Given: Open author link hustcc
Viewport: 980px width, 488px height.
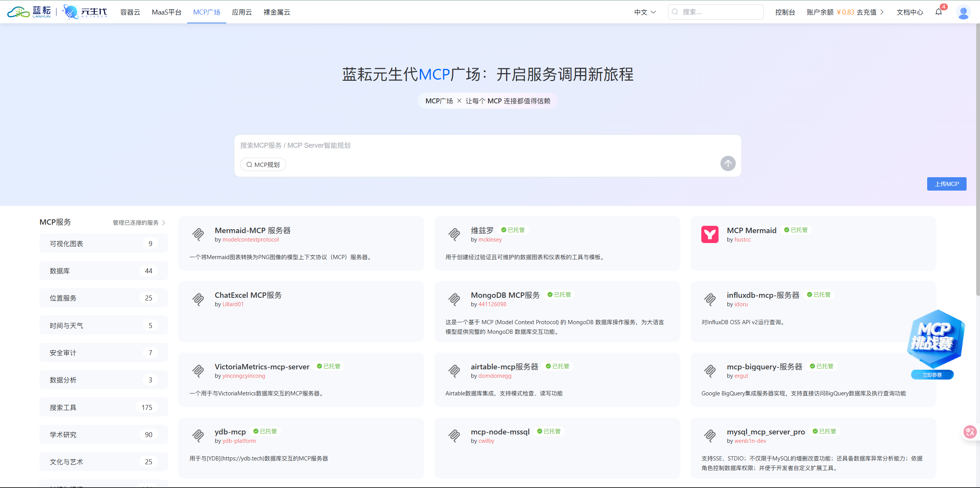Looking at the screenshot, I should [x=743, y=240].
